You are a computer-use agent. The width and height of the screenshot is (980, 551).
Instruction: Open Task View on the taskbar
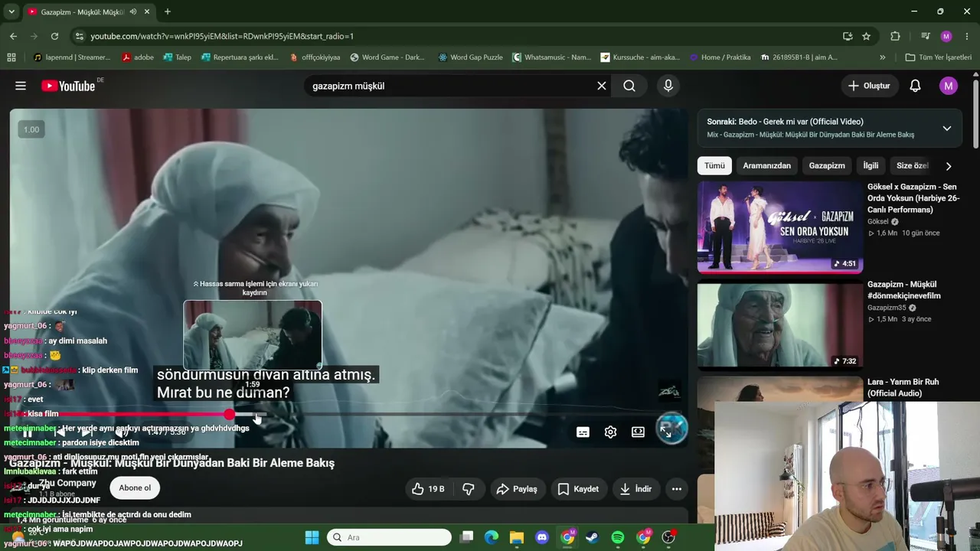[466, 537]
